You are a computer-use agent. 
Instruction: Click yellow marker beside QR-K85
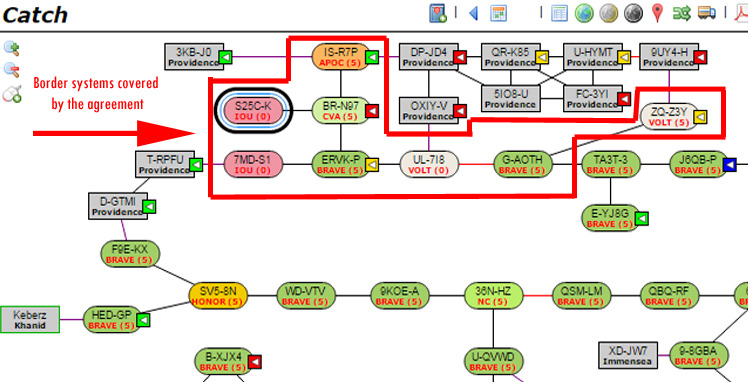pos(541,58)
